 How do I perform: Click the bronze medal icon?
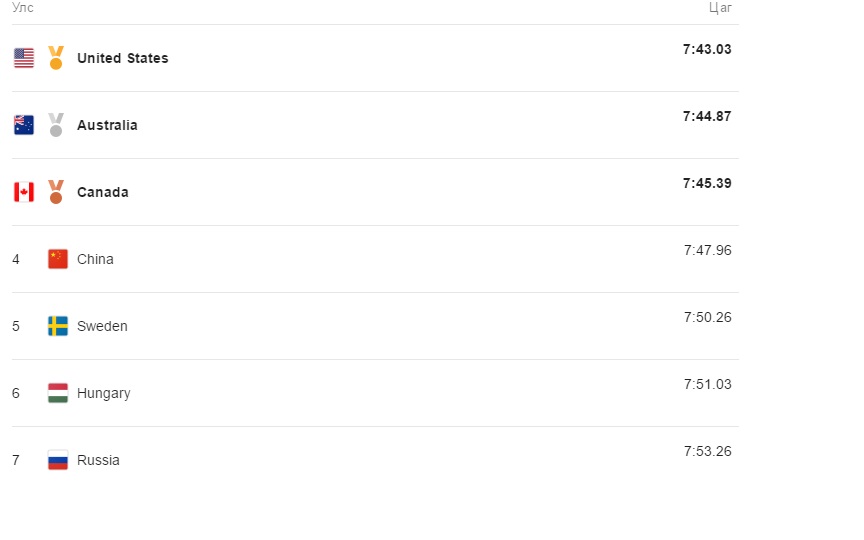coord(56,192)
